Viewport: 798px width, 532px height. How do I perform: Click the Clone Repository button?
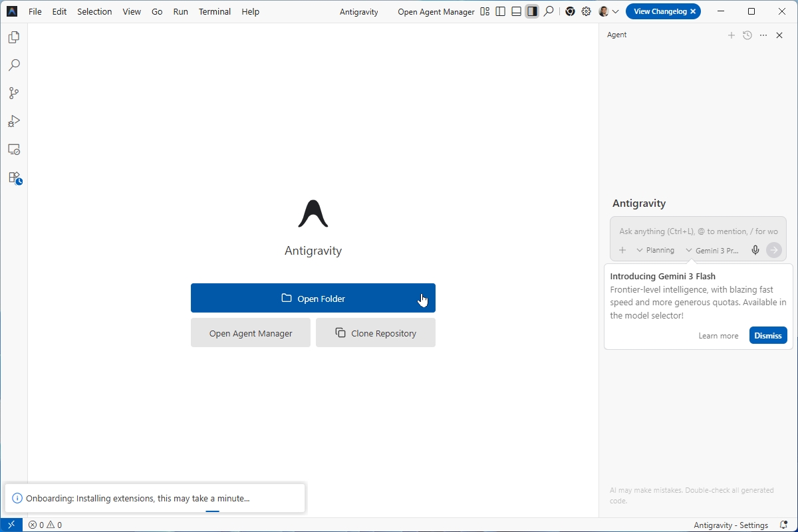click(x=375, y=332)
